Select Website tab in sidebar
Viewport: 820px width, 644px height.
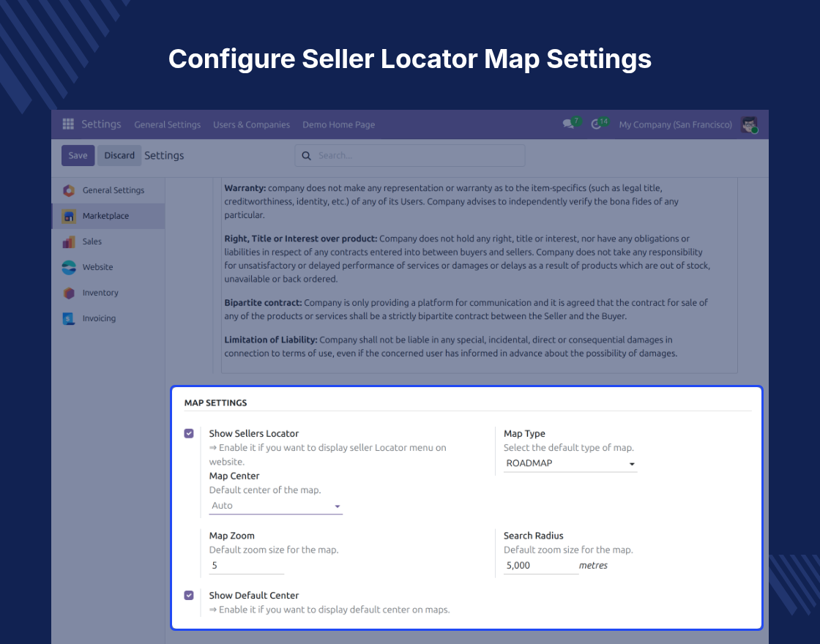click(x=108, y=267)
